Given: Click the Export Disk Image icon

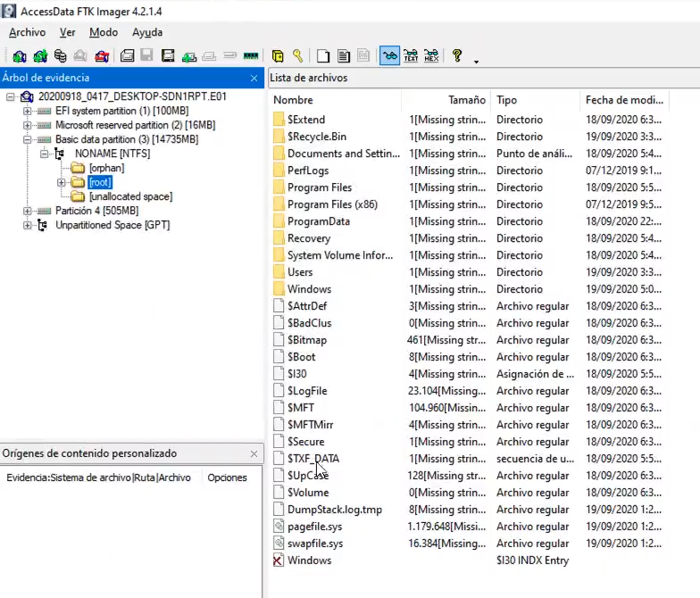Looking at the screenshot, I should click(146, 56).
